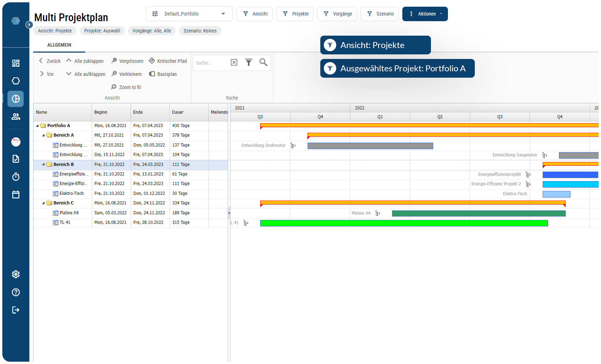601x364 pixels.
Task: Toggle the Basisplan display
Action: 163,74
